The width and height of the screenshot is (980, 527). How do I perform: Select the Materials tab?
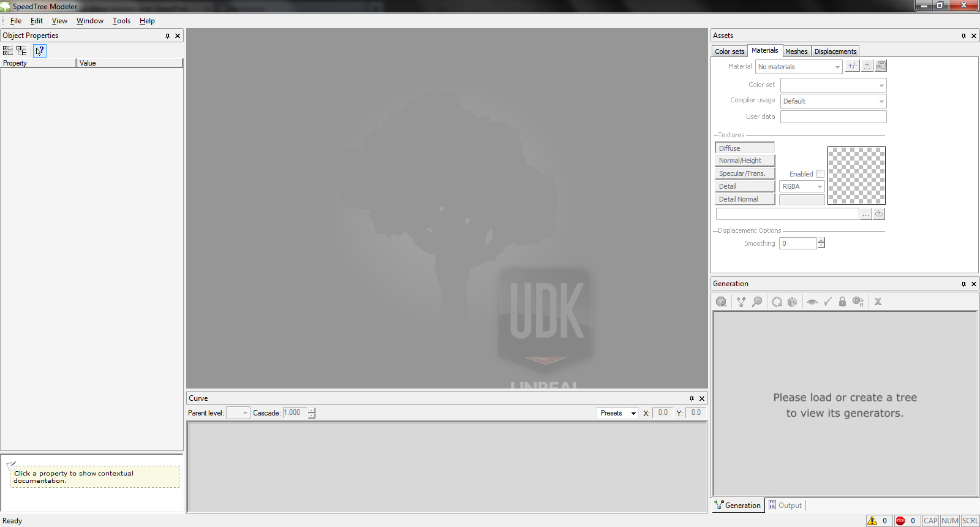765,50
